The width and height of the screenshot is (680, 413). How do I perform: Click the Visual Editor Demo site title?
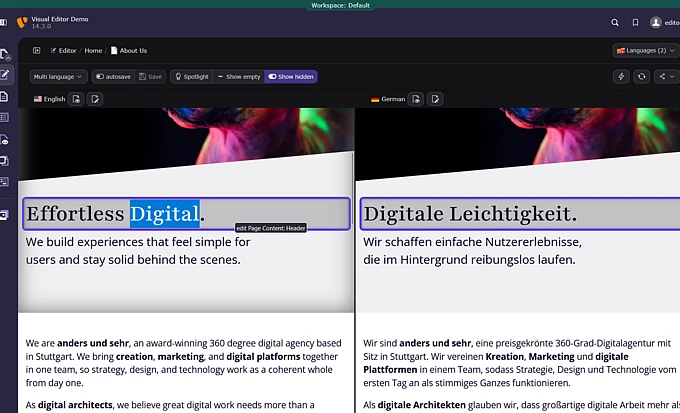click(60, 19)
